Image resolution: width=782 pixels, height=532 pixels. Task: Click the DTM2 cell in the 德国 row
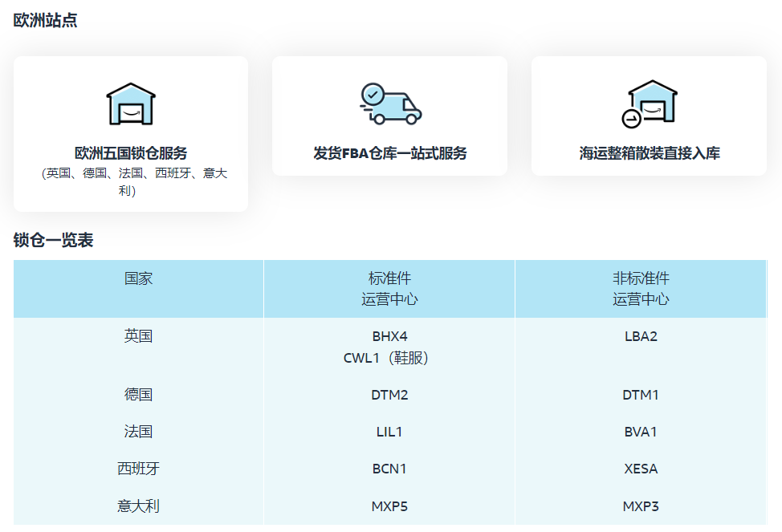coord(390,394)
